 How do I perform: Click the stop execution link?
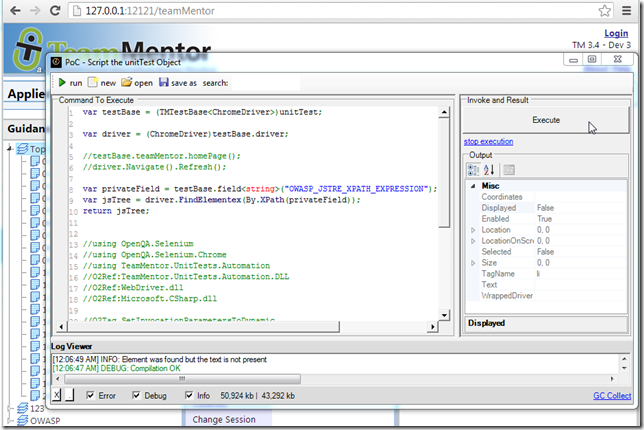click(490, 141)
